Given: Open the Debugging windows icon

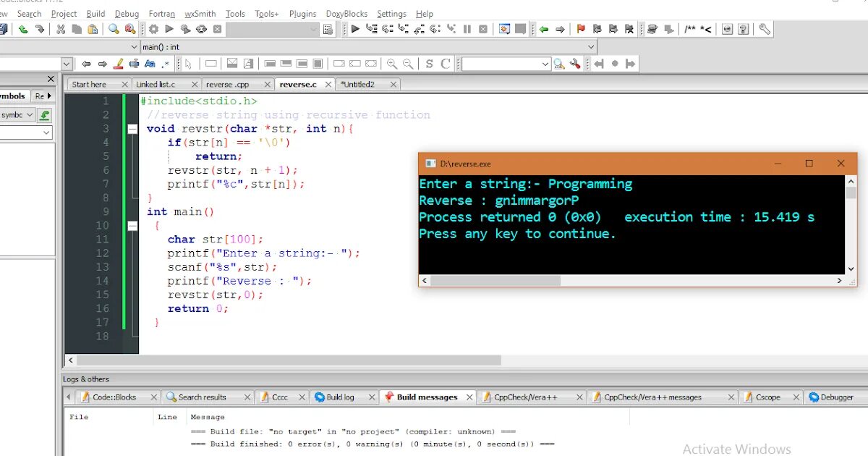Looking at the screenshot, I should click(504, 29).
